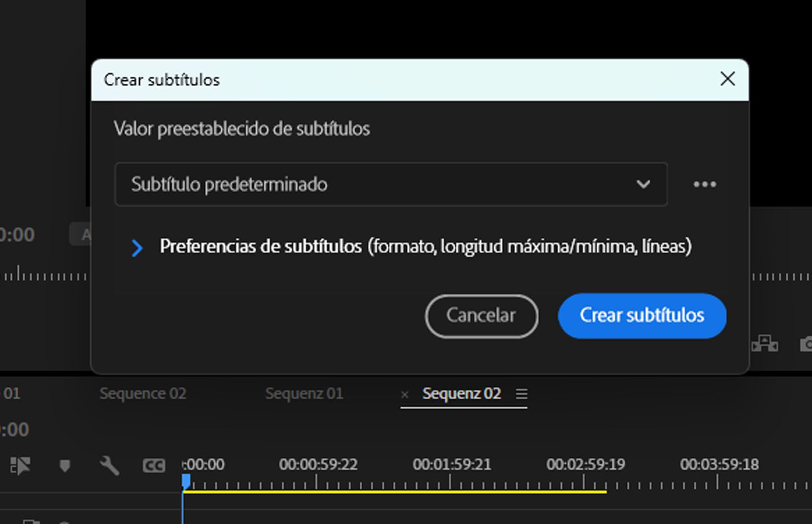Switch to the Sequenz 01 tab

pos(304,393)
